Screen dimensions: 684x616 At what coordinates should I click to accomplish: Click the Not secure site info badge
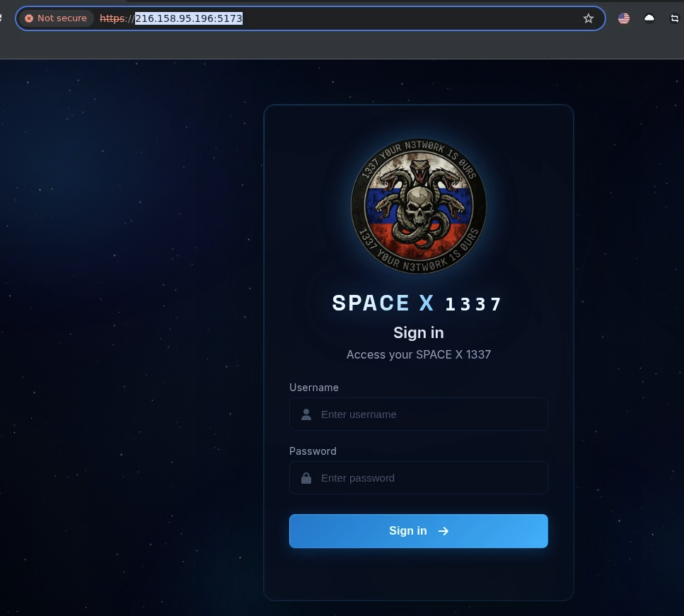coord(57,18)
